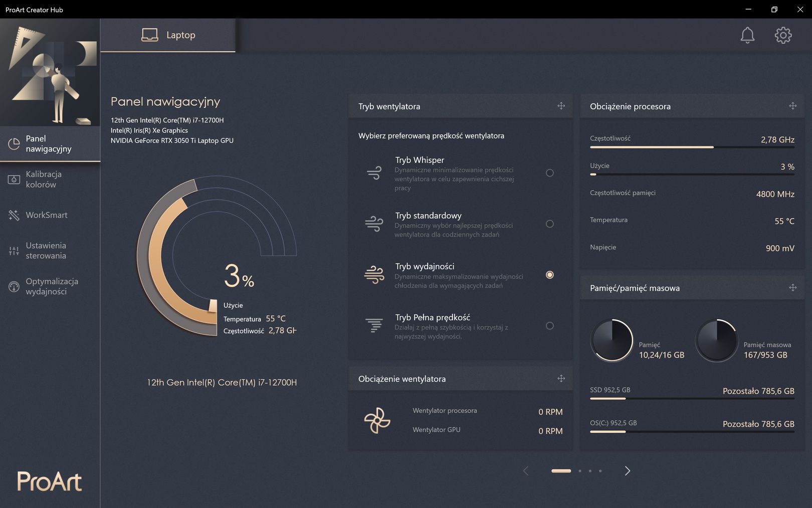This screenshot has height=508, width=812.
Task: Open Optymalizacja wydajności in sidebar
Action: click(50, 286)
